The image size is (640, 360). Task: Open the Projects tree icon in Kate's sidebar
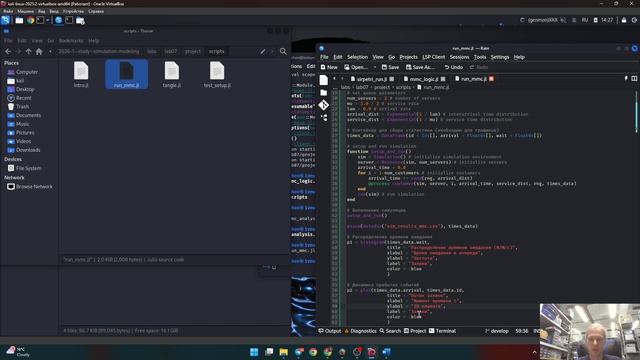point(324,118)
